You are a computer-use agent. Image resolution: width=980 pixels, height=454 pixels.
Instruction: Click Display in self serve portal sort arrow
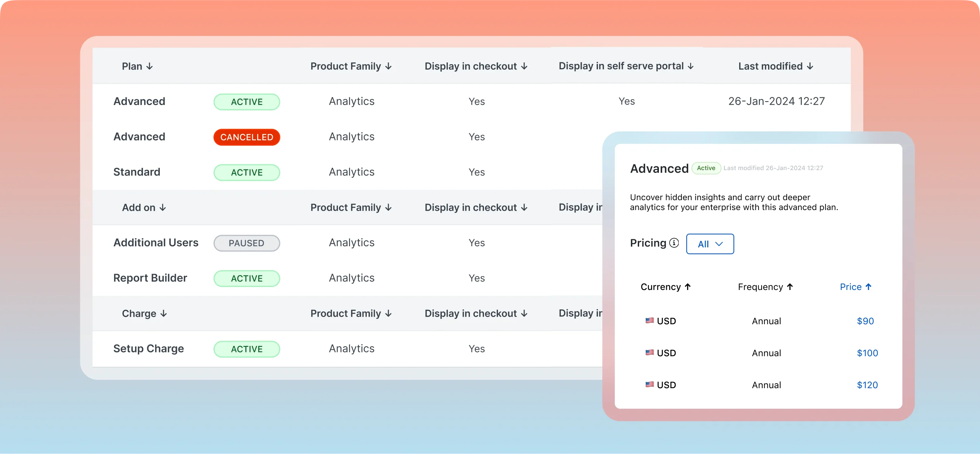pyautogui.click(x=690, y=66)
